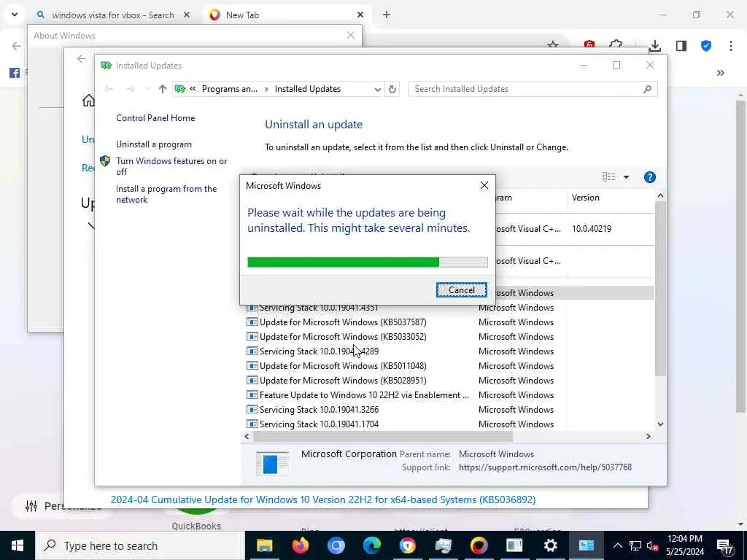
Task: Show hidden system tray icons
Action: [x=617, y=545]
